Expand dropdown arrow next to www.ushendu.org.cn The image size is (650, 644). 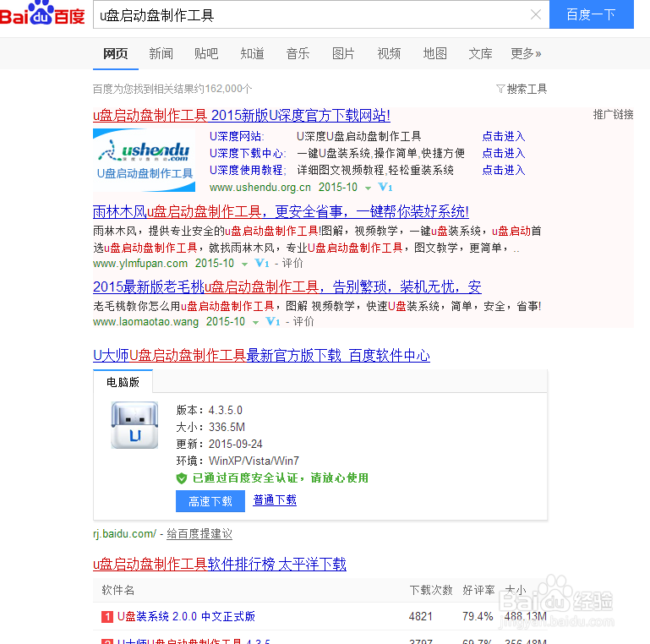368,188
